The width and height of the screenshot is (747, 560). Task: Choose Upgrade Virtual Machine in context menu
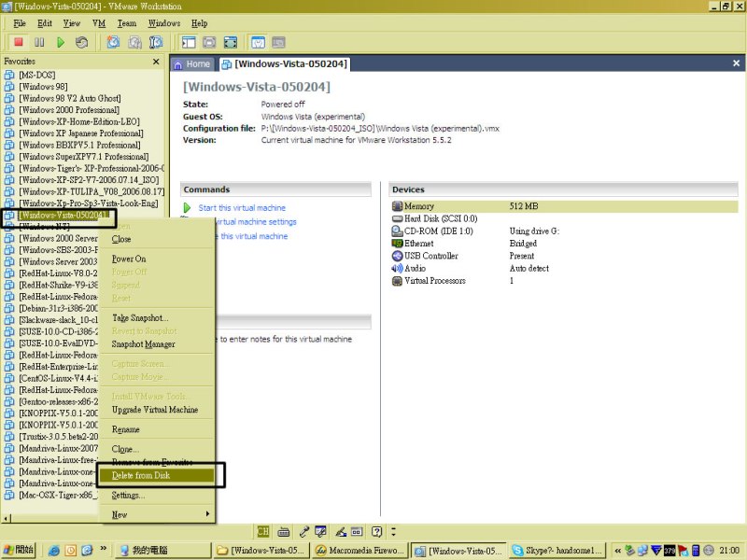155,410
